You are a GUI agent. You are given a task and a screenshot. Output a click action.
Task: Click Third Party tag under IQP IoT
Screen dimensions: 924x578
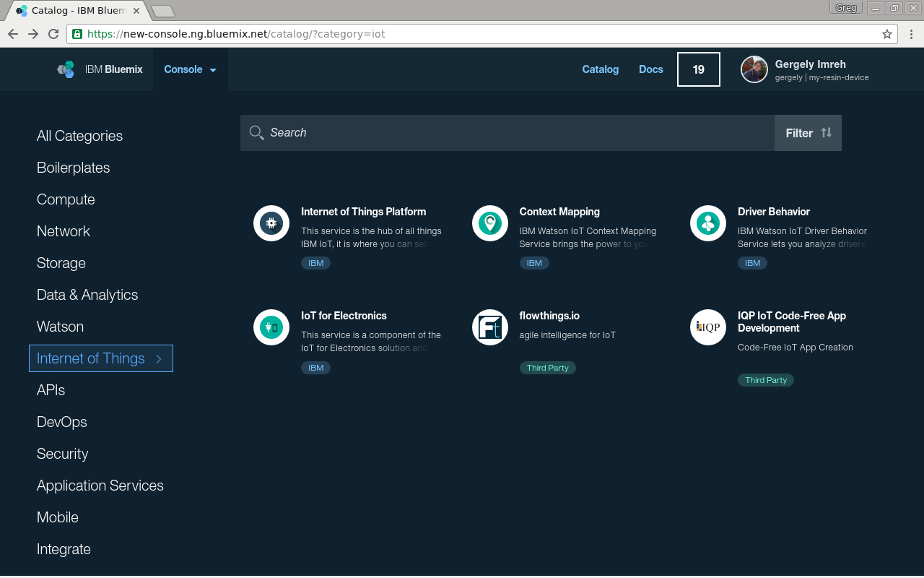coord(766,380)
